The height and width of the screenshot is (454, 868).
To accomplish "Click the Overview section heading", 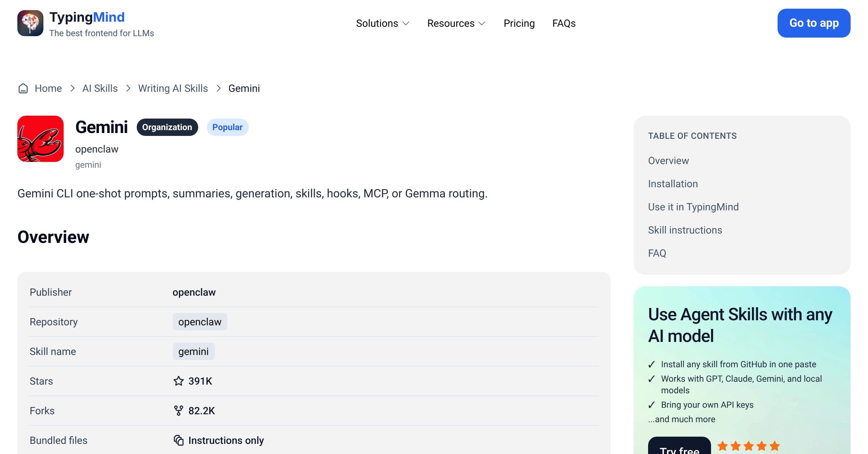I will 53,237.
